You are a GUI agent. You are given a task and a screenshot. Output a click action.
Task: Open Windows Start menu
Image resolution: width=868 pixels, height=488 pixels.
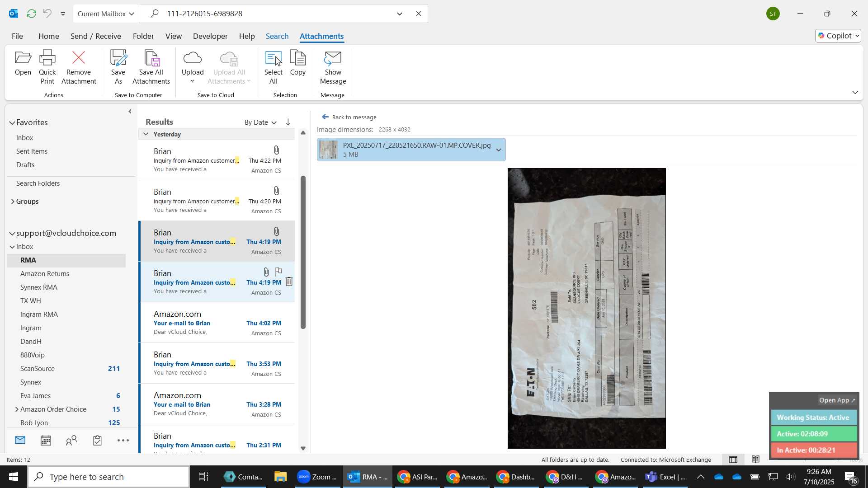(x=14, y=477)
